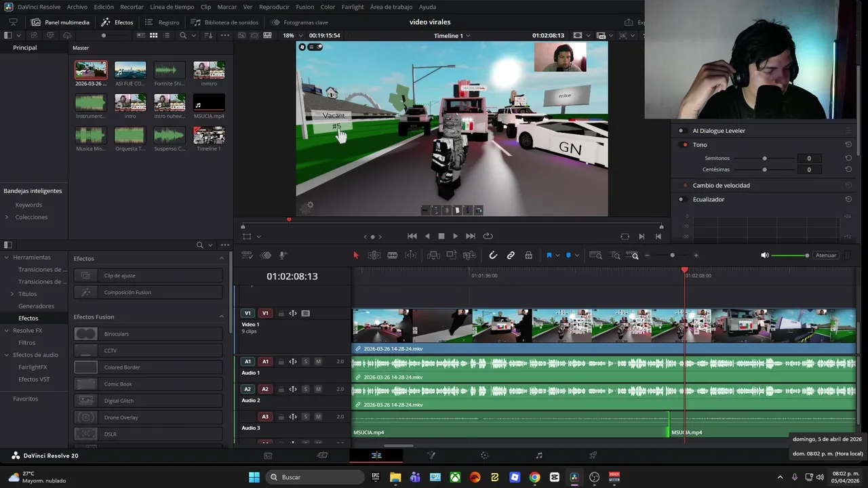This screenshot has width=868, height=488.
Task: Open the Fairlight menu
Action: [353, 7]
